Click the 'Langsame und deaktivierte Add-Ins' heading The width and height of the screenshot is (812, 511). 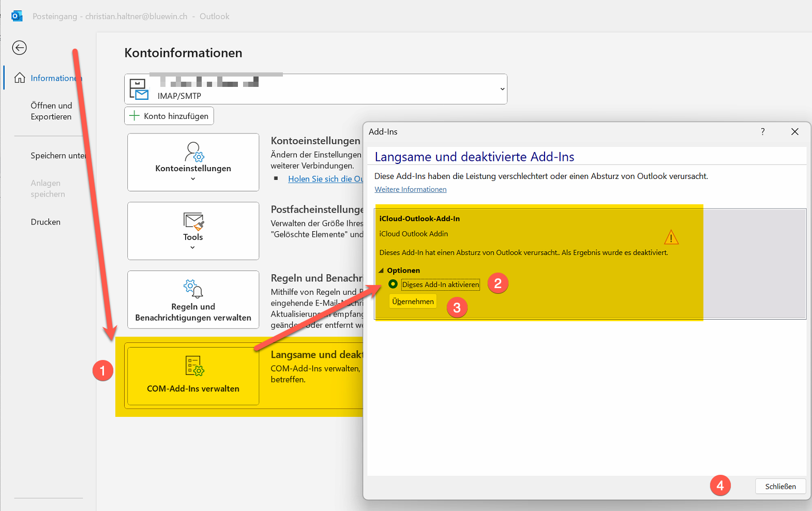point(474,157)
